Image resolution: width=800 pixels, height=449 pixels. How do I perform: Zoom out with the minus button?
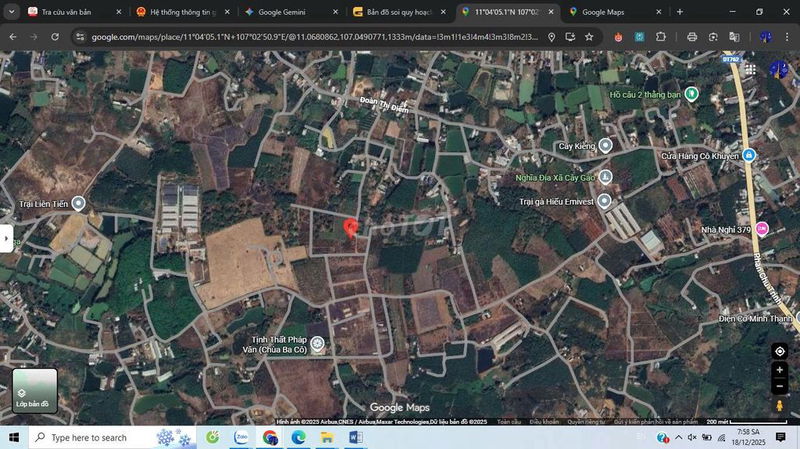[779, 386]
